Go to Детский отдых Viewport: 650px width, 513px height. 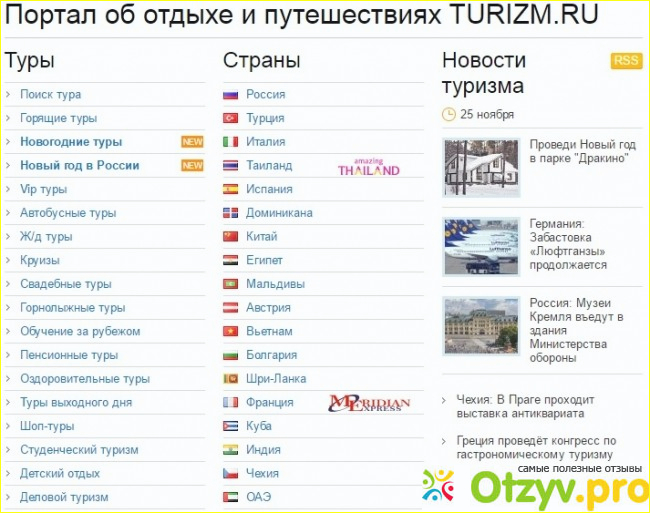pos(60,473)
